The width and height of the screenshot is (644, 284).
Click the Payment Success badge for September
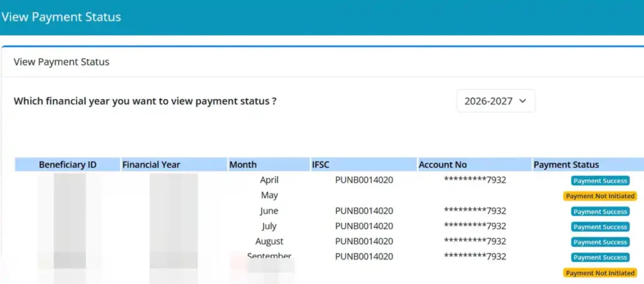click(600, 258)
